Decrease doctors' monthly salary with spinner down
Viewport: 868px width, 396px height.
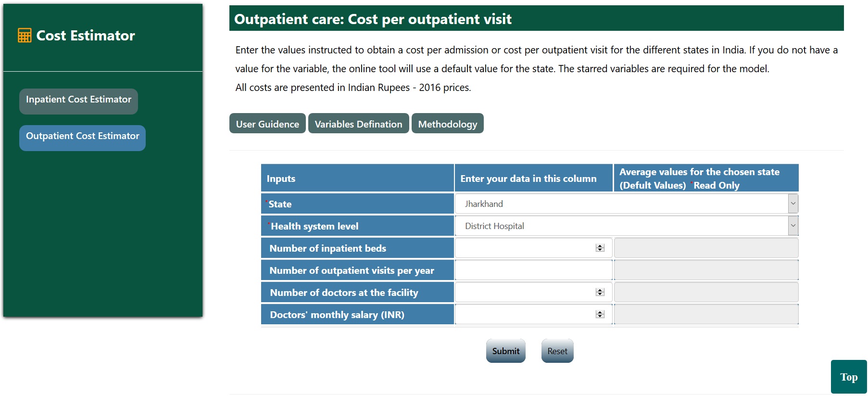coord(600,316)
